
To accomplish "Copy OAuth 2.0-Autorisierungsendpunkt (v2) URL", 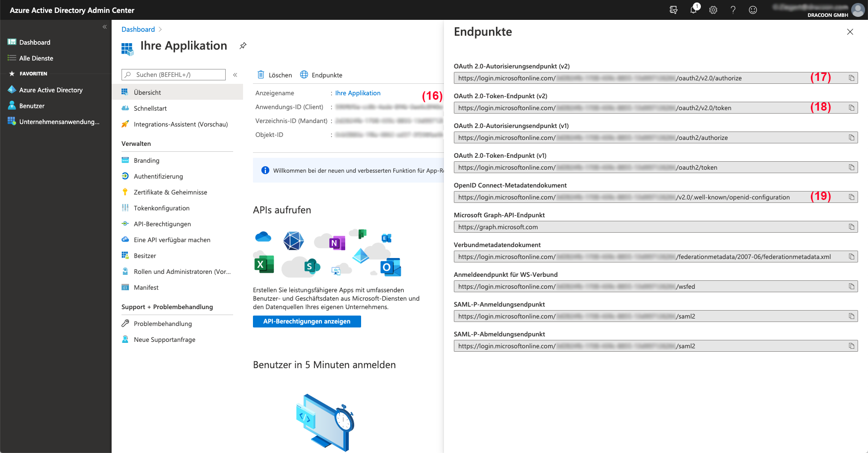I will pyautogui.click(x=851, y=78).
